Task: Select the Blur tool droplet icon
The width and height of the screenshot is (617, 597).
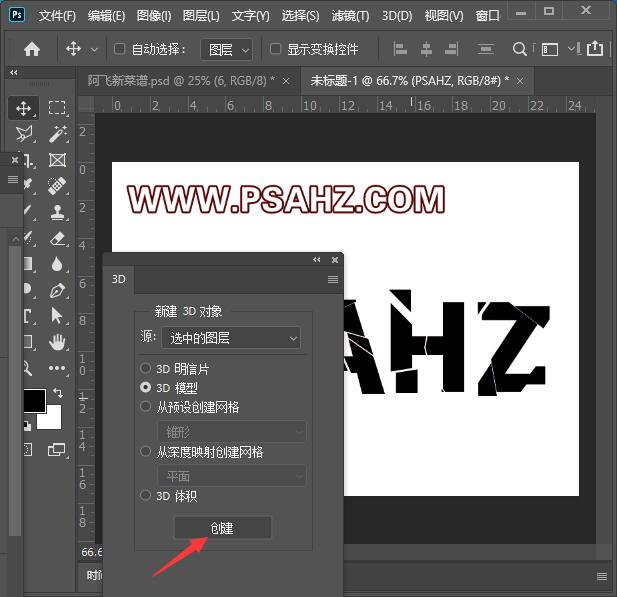Action: click(57, 264)
